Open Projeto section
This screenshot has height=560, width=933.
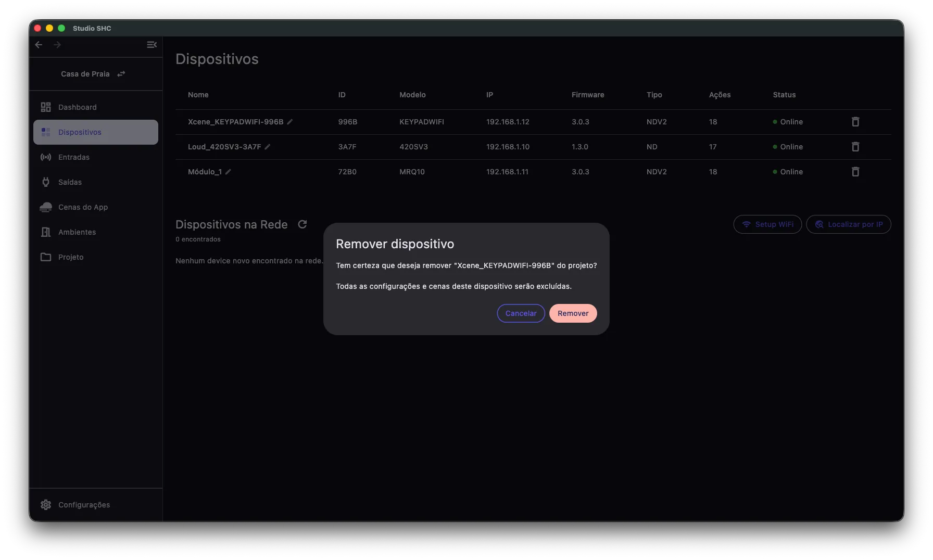96,257
